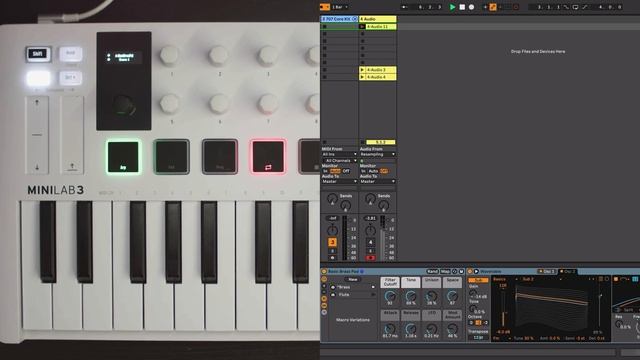Viewport: 640px width, 360px height.
Task: Open track 3 Audio To Master dropdown
Action: 339,181
